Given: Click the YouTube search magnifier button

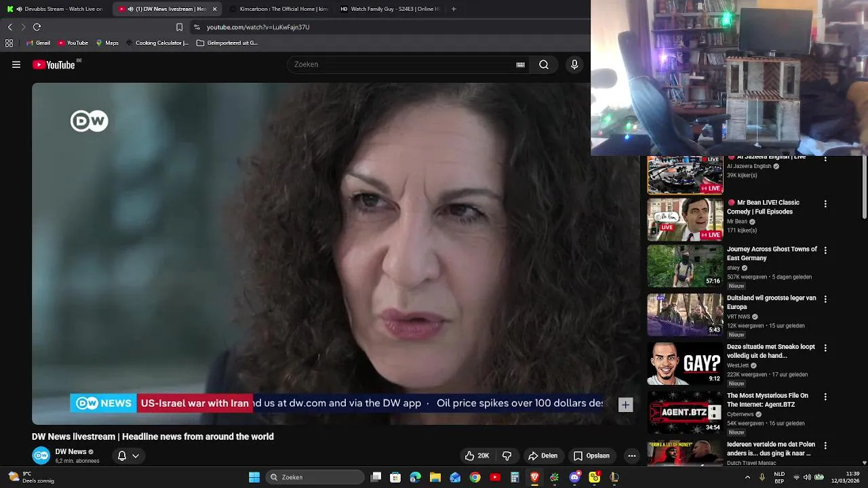Looking at the screenshot, I should point(544,64).
